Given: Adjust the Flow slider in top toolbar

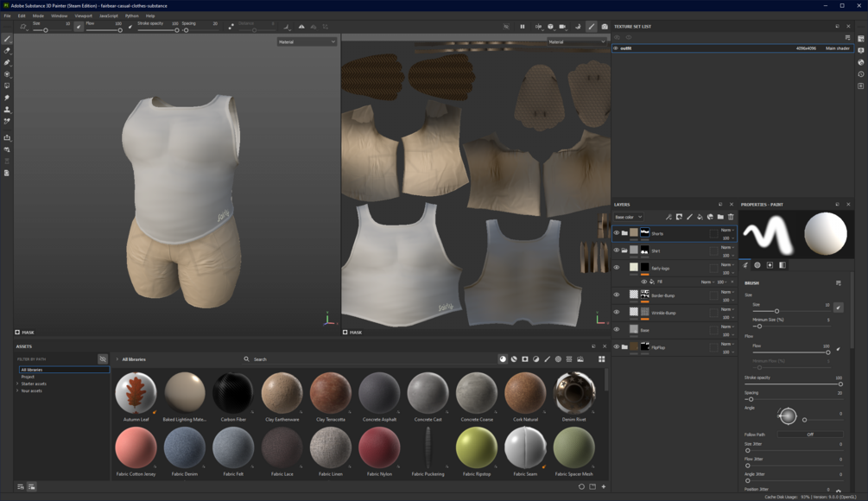Looking at the screenshot, I should click(x=104, y=30).
